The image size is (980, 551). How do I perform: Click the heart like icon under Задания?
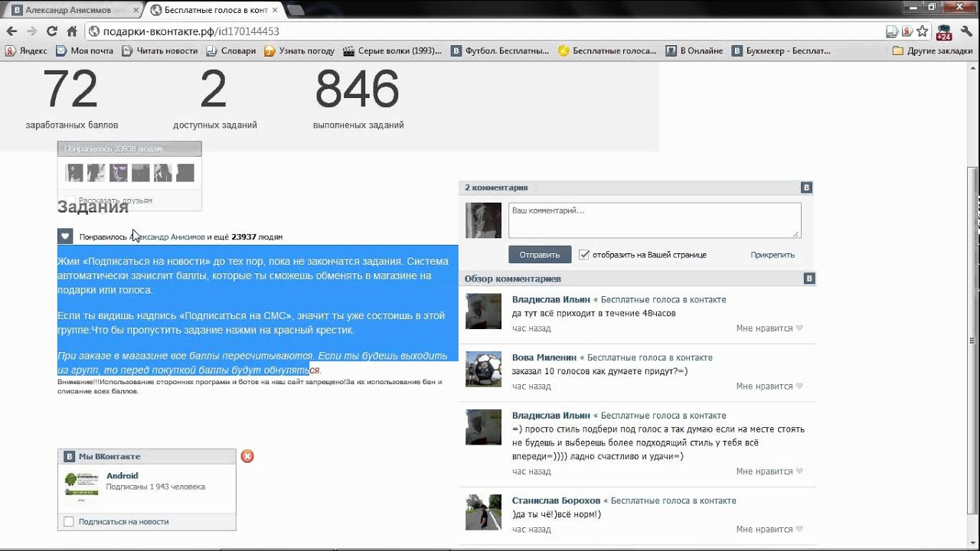[65, 236]
